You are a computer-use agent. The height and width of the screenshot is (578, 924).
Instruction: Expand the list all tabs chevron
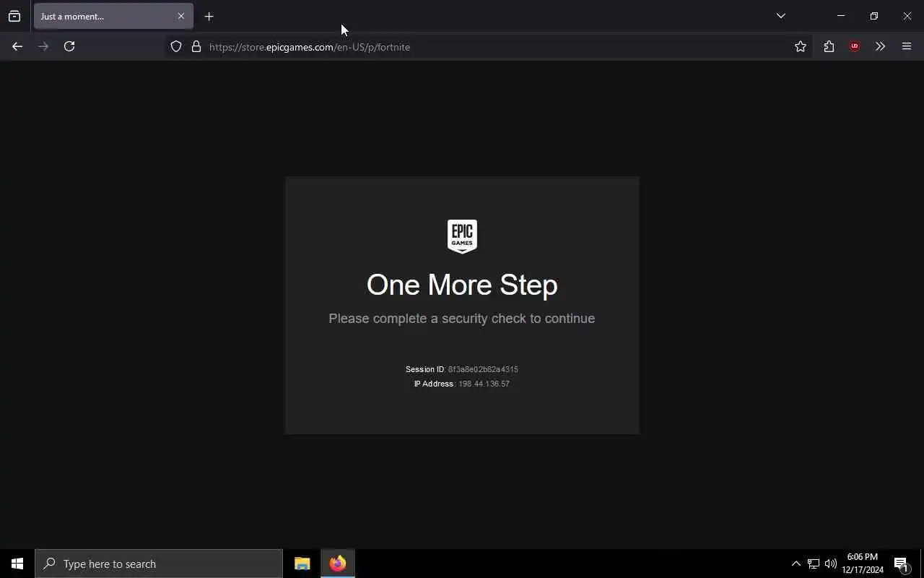[x=780, y=16]
